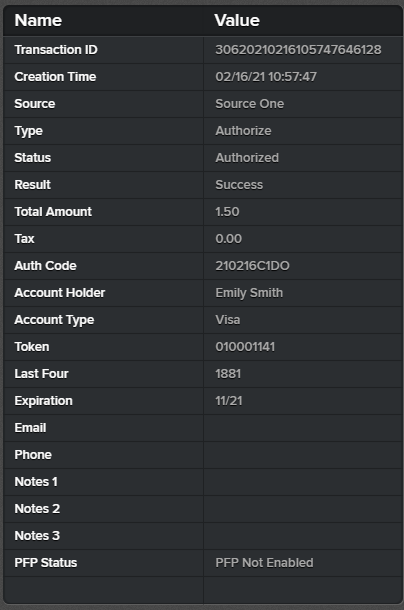This screenshot has width=404, height=610.
Task: Click the Account Holder Emily Smith
Action: [249, 293]
